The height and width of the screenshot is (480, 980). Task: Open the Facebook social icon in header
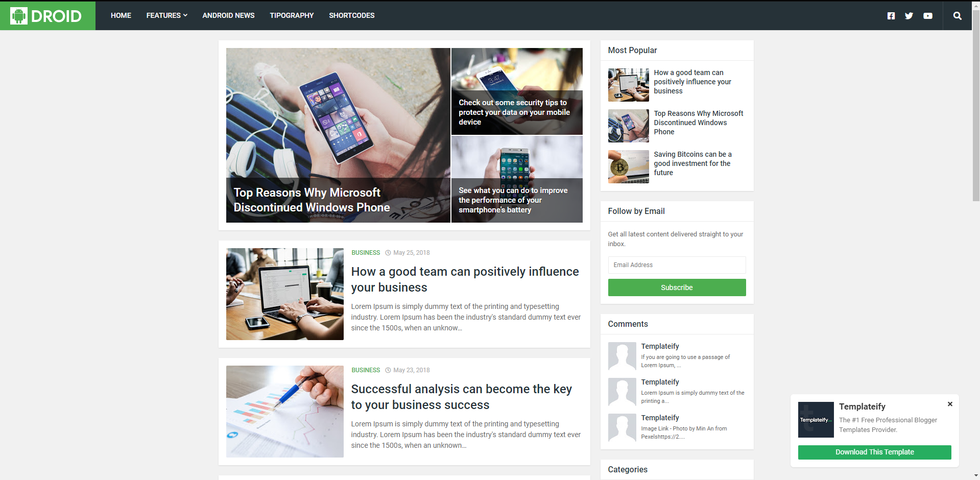(891, 16)
